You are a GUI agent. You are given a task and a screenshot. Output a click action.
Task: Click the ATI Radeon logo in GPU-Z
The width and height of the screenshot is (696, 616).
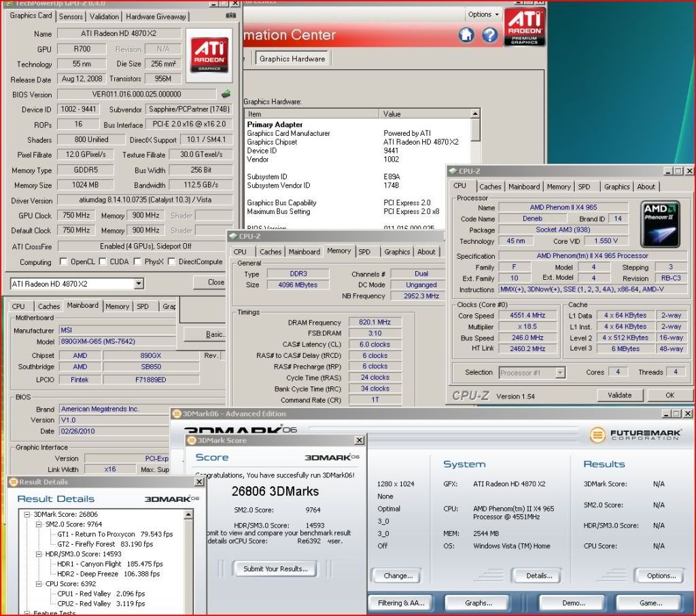coord(209,54)
